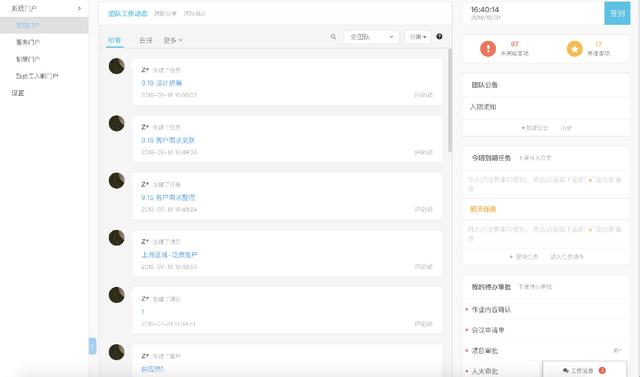
Task: Click link beside 我的待办审批 heading
Action: click(x=535, y=287)
